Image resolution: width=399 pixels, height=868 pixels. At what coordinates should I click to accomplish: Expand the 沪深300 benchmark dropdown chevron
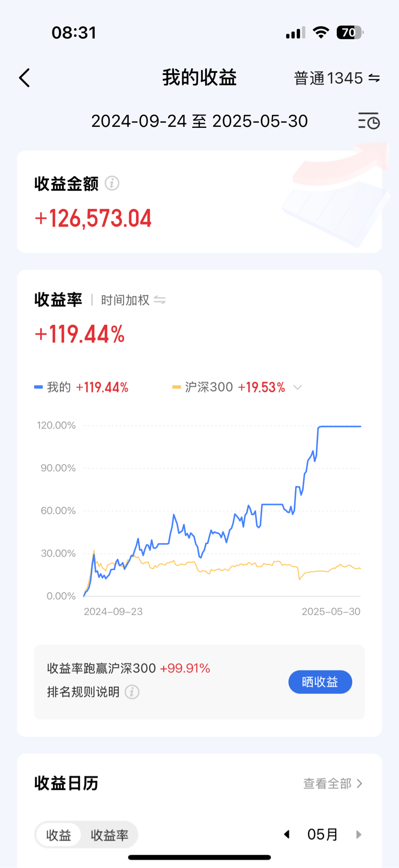coord(298,387)
